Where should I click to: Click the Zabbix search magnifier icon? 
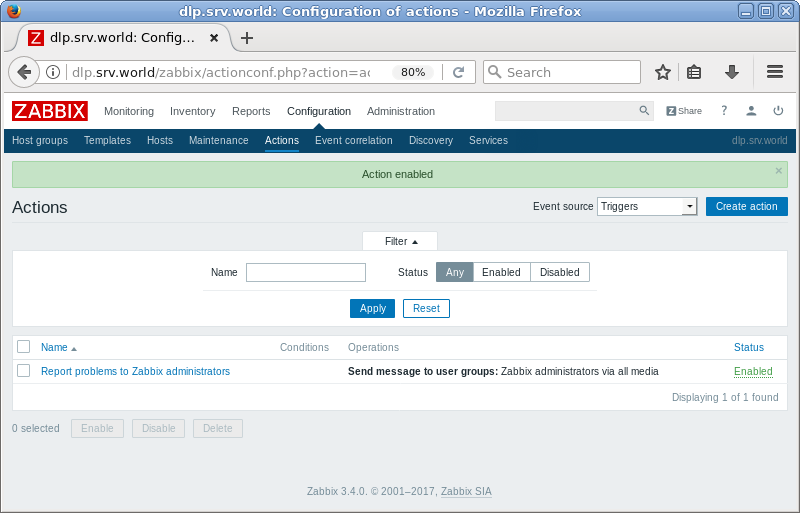pyautogui.click(x=644, y=111)
